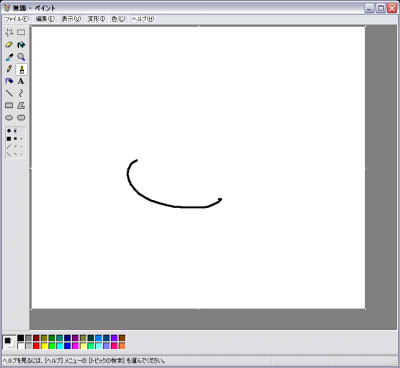Pick the bright green color swatch
The width and height of the screenshot is (400, 368).
click(x=52, y=346)
